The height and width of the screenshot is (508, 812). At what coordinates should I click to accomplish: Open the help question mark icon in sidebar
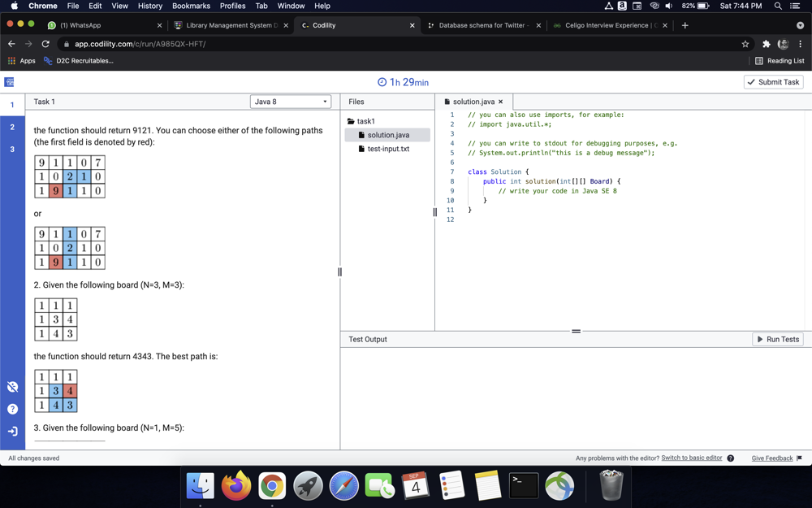(12, 409)
